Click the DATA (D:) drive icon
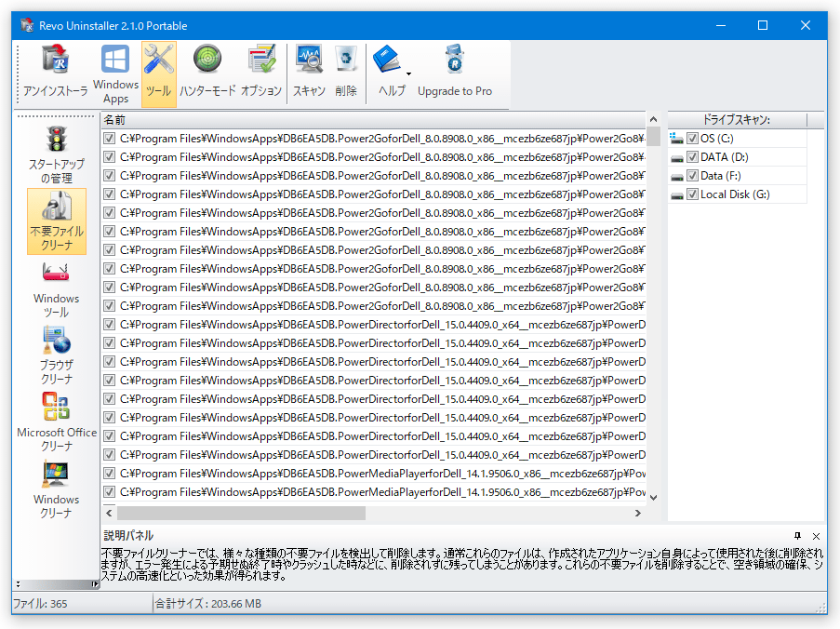 (677, 158)
